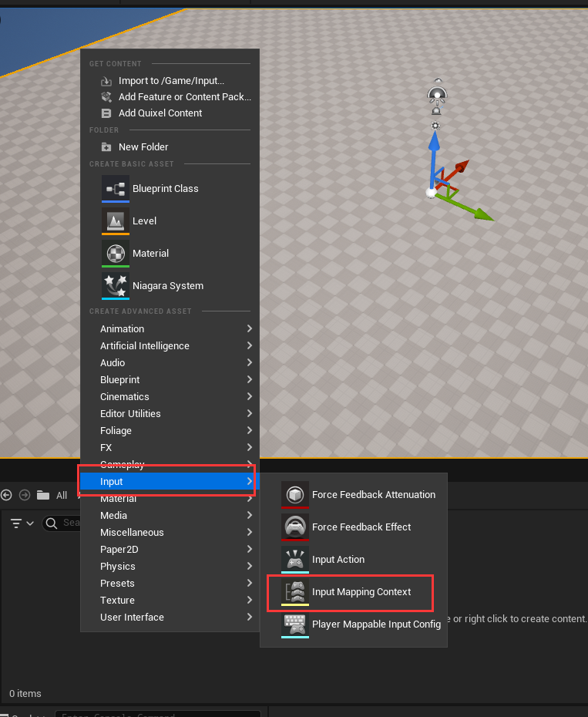Expand the Animation submenu

coord(170,329)
